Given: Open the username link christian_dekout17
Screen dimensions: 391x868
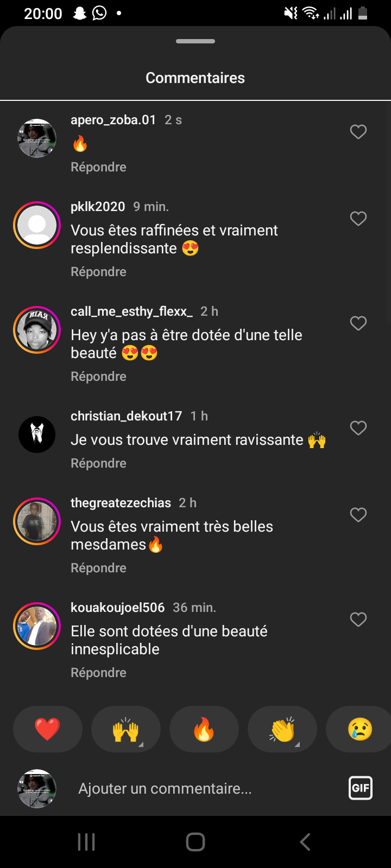Looking at the screenshot, I should point(126,416).
